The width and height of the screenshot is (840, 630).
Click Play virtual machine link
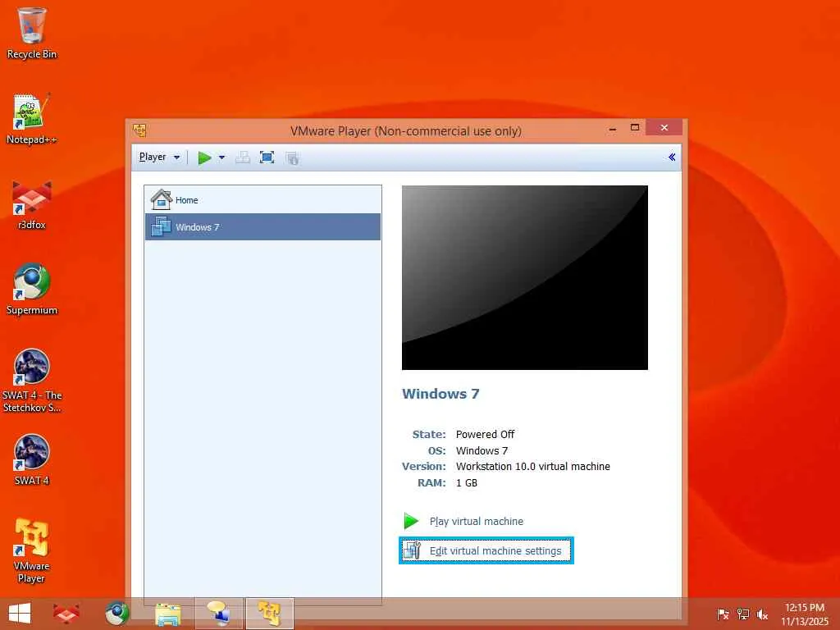(477, 521)
